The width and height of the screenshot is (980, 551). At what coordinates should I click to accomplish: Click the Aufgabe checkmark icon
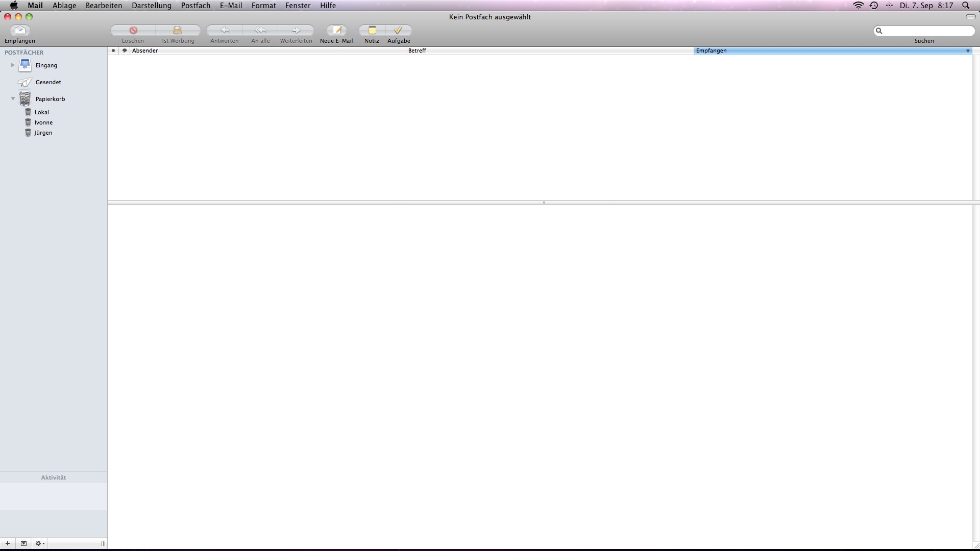point(399,31)
